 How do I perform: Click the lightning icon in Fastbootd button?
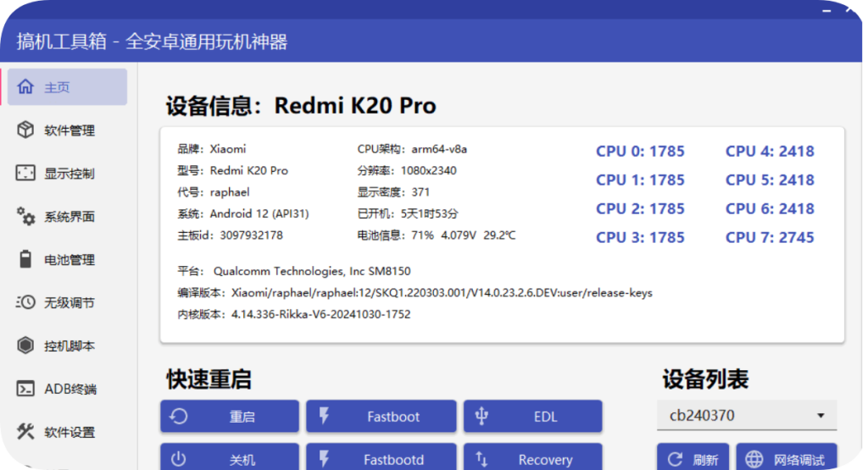click(x=325, y=459)
